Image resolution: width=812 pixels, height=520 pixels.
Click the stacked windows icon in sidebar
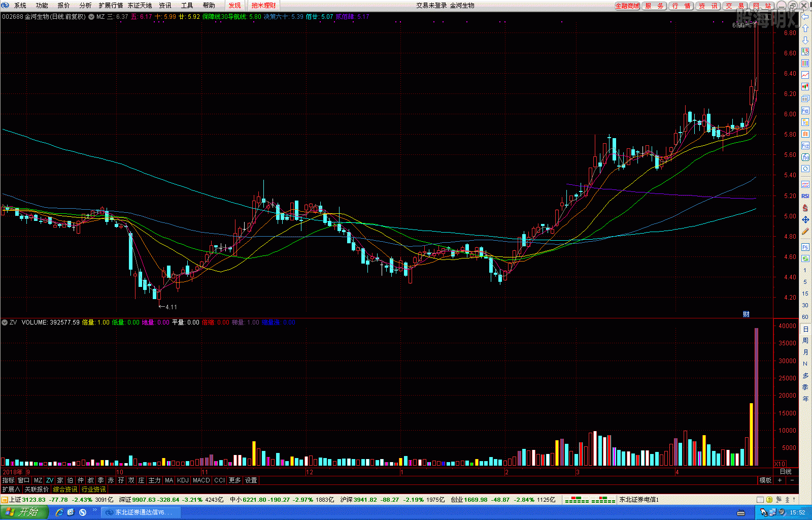pos(805,99)
